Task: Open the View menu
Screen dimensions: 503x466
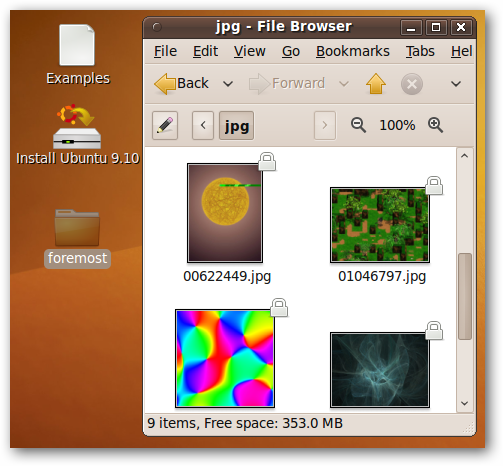Action: pos(250,51)
